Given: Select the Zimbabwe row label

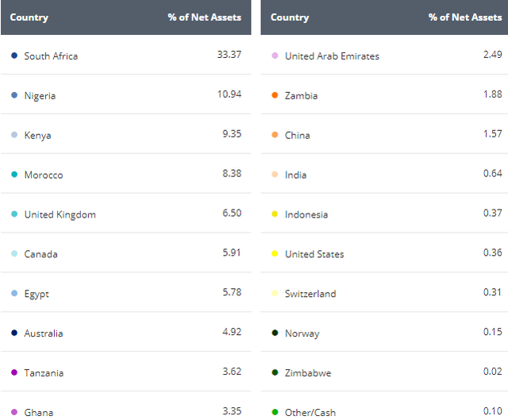Looking at the screenshot, I should coord(308,373).
